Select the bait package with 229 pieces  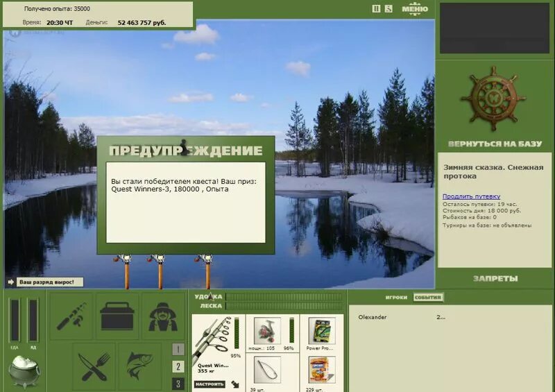tap(321, 370)
